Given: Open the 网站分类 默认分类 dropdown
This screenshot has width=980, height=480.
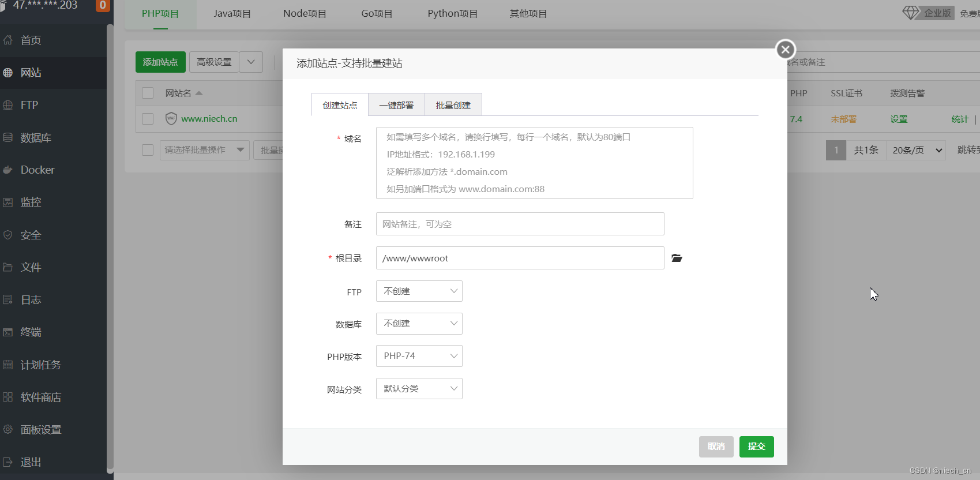Looking at the screenshot, I should point(419,389).
